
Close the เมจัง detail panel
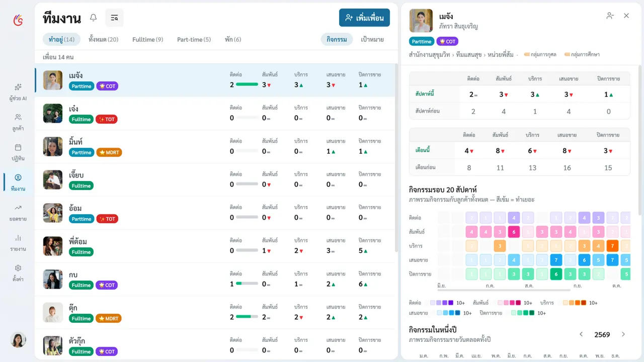coord(626,16)
